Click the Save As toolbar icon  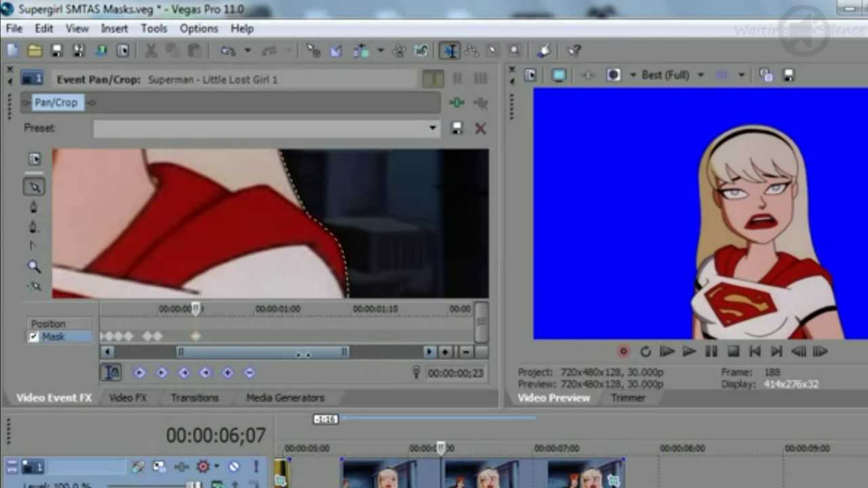tap(79, 51)
